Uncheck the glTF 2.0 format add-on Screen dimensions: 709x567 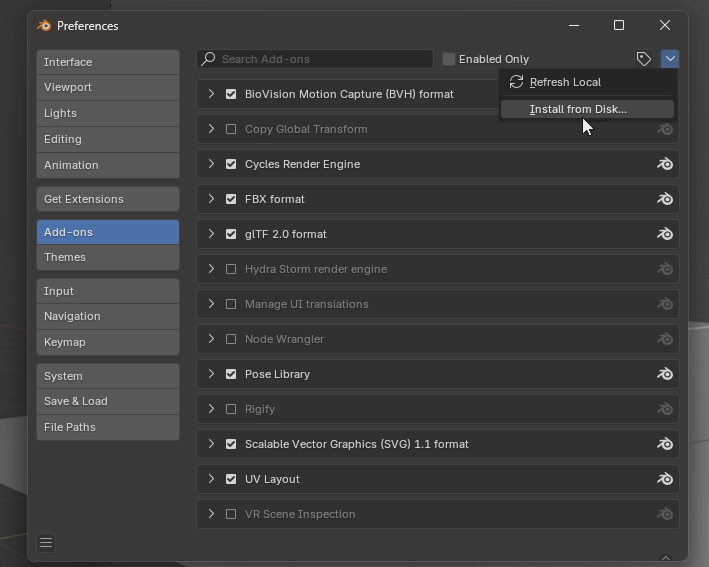(231, 234)
